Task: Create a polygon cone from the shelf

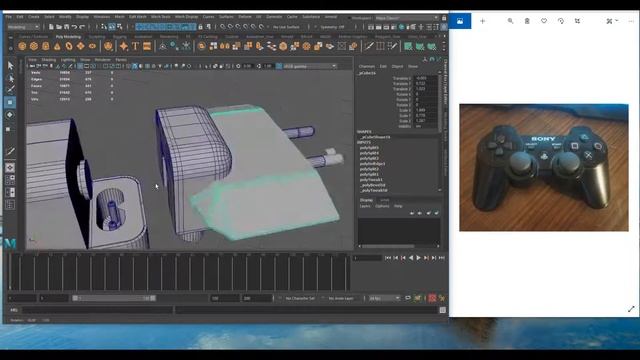Action: tap(57, 46)
